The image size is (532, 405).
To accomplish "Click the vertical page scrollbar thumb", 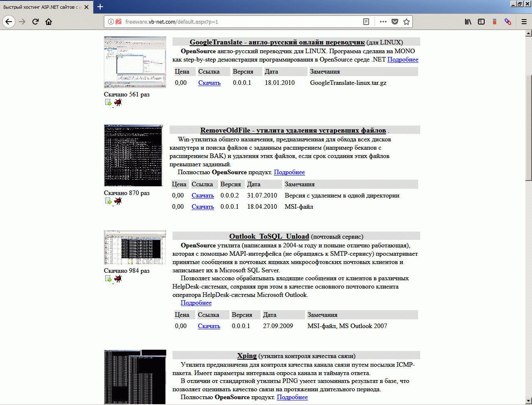I will 528,128.
